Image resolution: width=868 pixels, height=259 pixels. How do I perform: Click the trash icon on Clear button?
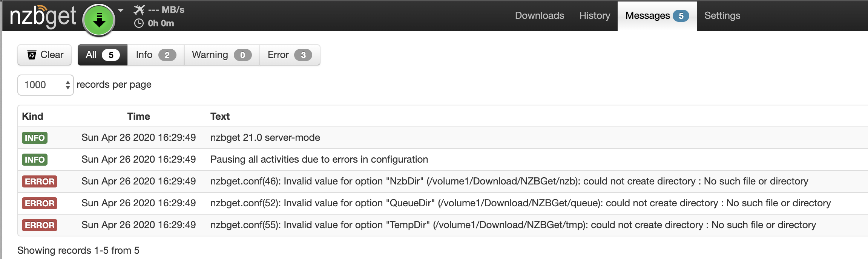[32, 55]
